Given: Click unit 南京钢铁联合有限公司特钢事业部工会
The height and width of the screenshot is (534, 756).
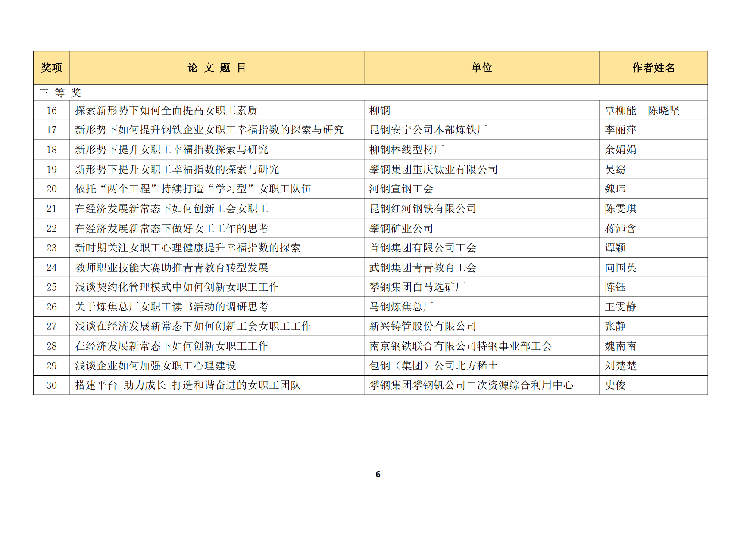Looking at the screenshot, I should (x=460, y=346).
